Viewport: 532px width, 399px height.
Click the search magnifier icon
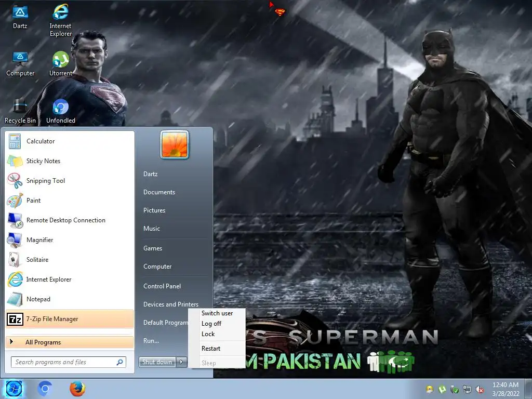click(x=119, y=362)
